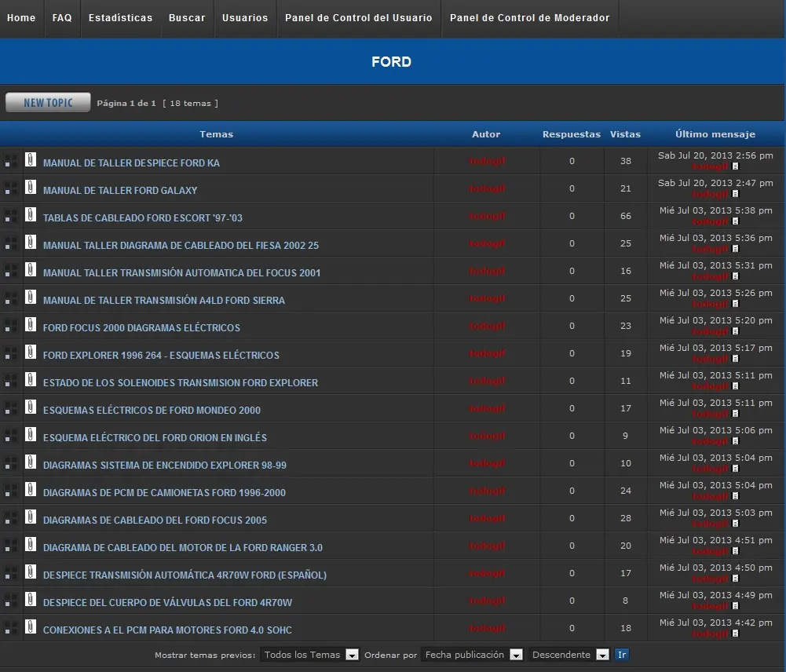The image size is (786, 672).
Task: Open topic Conexiones a el PCM Ford 4.0 SOHC
Action: (167, 630)
